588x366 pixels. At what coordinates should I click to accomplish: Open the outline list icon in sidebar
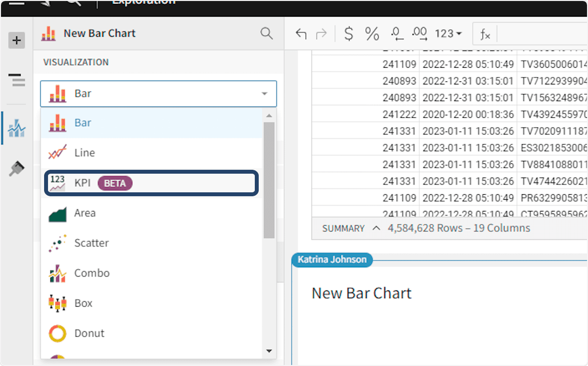17,79
